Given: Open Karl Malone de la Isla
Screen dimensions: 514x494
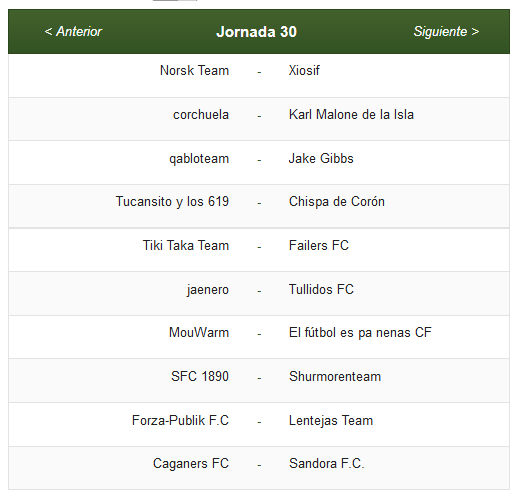Looking at the screenshot, I should [351, 115].
